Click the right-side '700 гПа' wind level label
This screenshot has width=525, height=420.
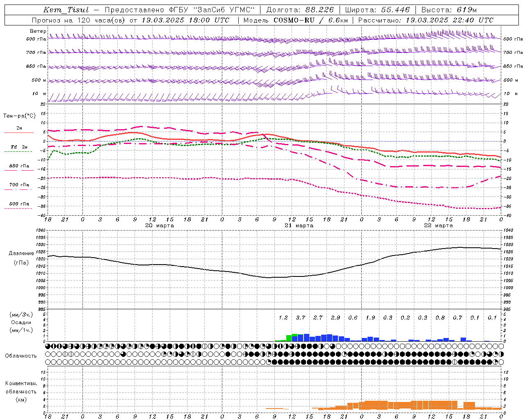click(x=513, y=52)
